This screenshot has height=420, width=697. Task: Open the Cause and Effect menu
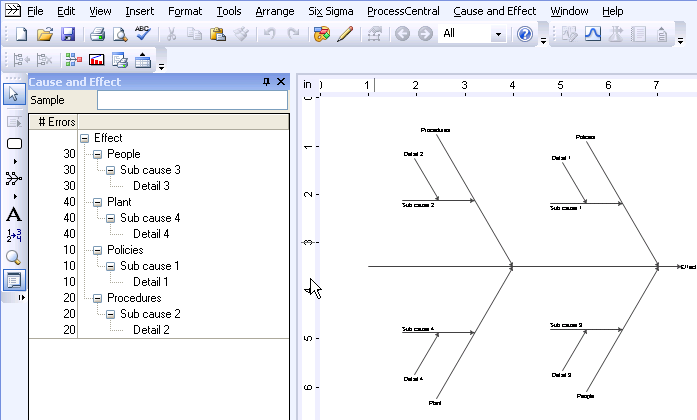494,11
